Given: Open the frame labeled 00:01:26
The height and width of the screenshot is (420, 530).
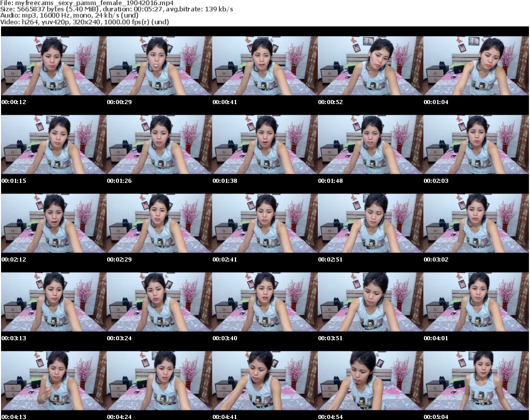Looking at the screenshot, I should click(x=159, y=144).
